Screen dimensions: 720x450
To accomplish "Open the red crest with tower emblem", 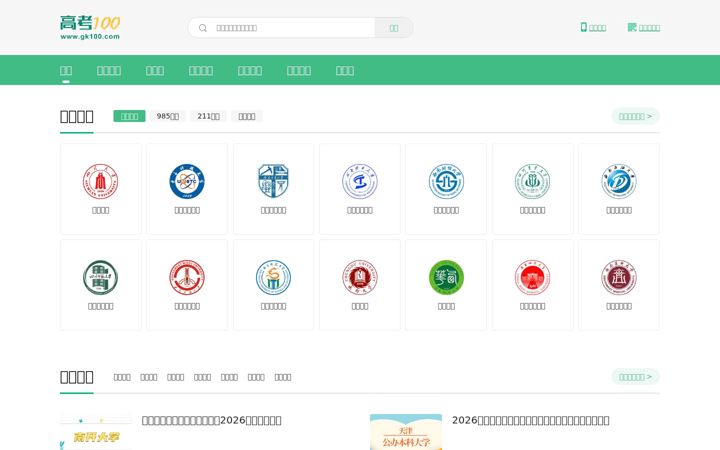I will pos(187,277).
